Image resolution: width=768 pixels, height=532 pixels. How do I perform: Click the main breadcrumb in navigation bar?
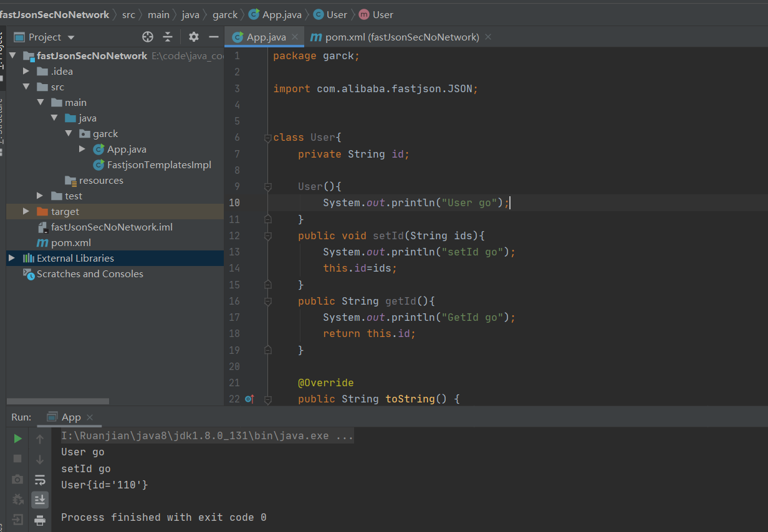[158, 14]
